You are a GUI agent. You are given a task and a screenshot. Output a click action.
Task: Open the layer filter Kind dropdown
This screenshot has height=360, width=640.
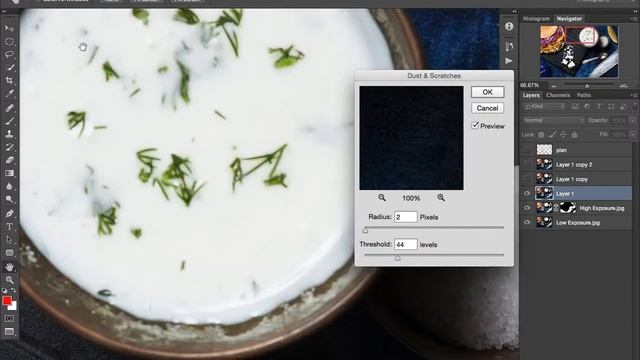point(544,107)
